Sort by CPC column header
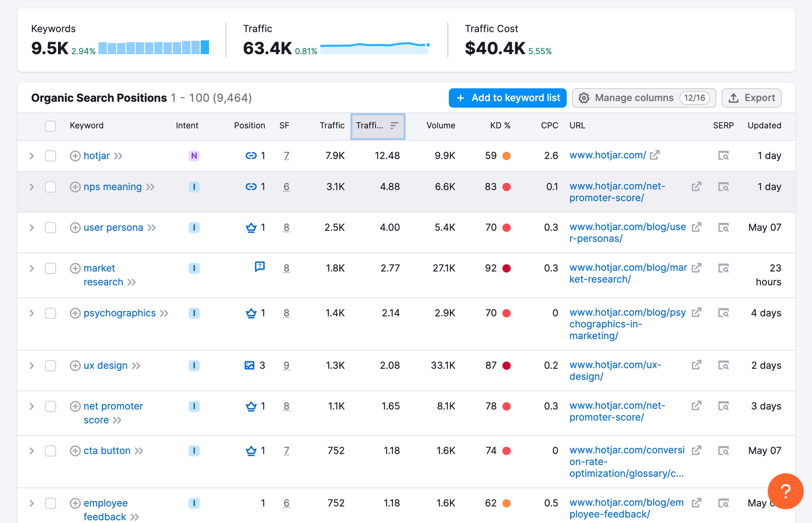 549,125
